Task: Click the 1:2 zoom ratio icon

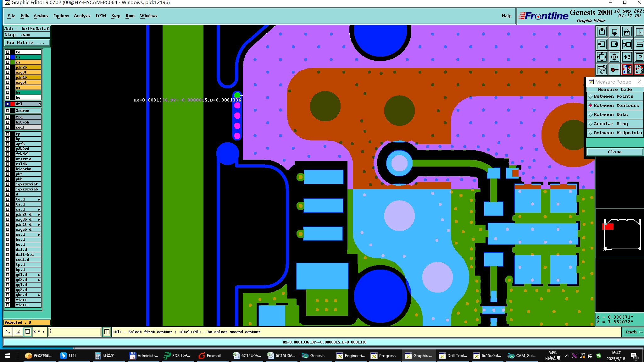Action: (x=627, y=57)
